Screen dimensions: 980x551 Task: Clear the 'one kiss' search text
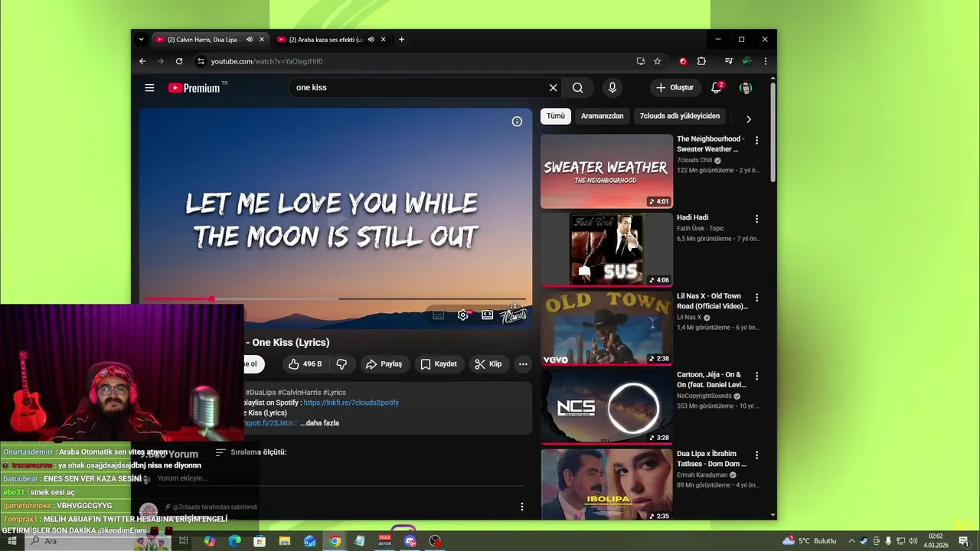click(553, 88)
